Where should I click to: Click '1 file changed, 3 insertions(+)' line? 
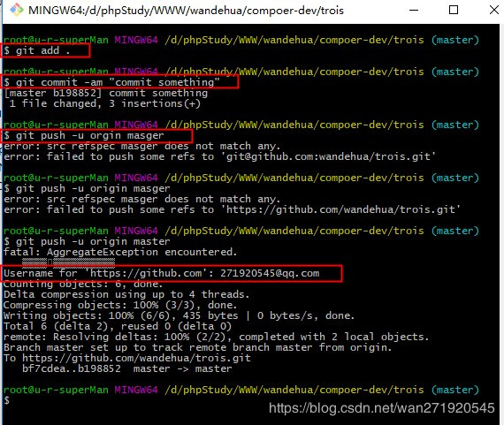[105, 103]
